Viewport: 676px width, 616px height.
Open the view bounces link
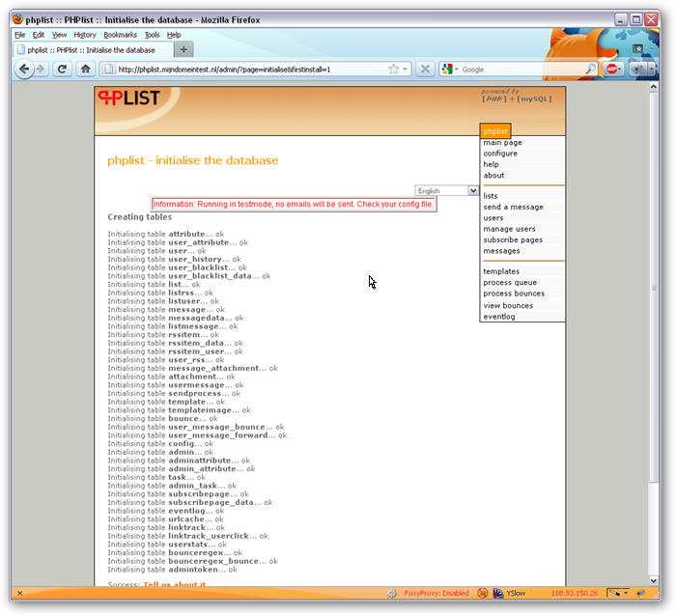pyautogui.click(x=508, y=305)
